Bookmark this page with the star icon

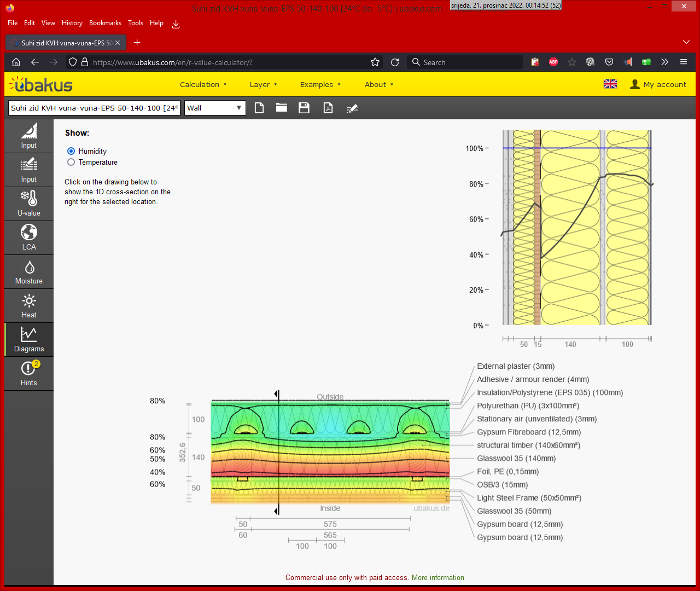pos(375,62)
